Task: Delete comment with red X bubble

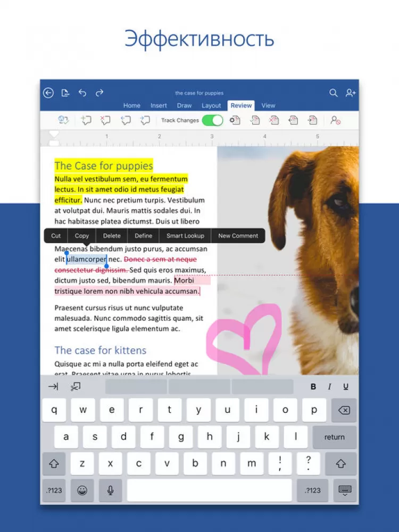Action: click(105, 120)
